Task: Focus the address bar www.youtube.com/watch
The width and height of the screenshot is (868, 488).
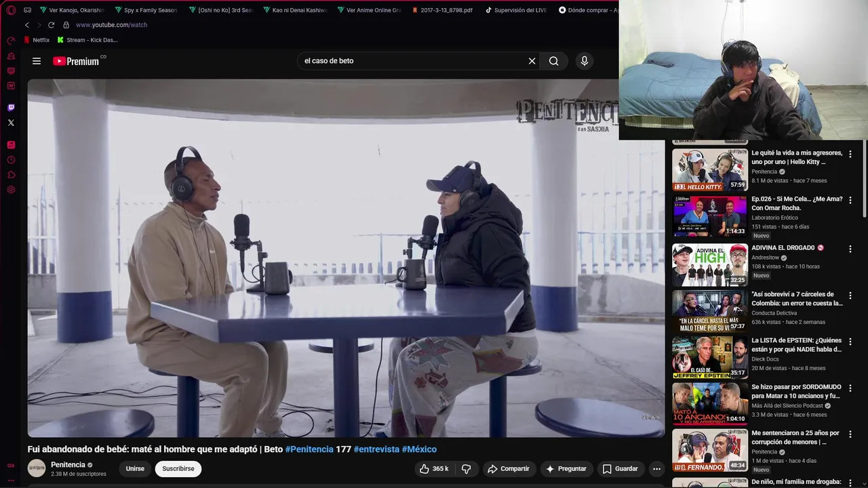Action: [x=111, y=25]
